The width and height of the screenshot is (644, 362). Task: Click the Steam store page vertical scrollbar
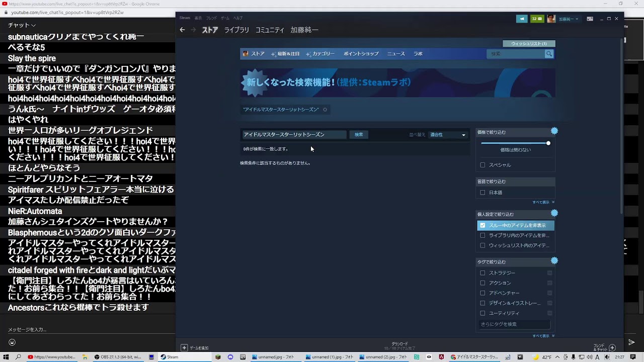tap(622, 126)
